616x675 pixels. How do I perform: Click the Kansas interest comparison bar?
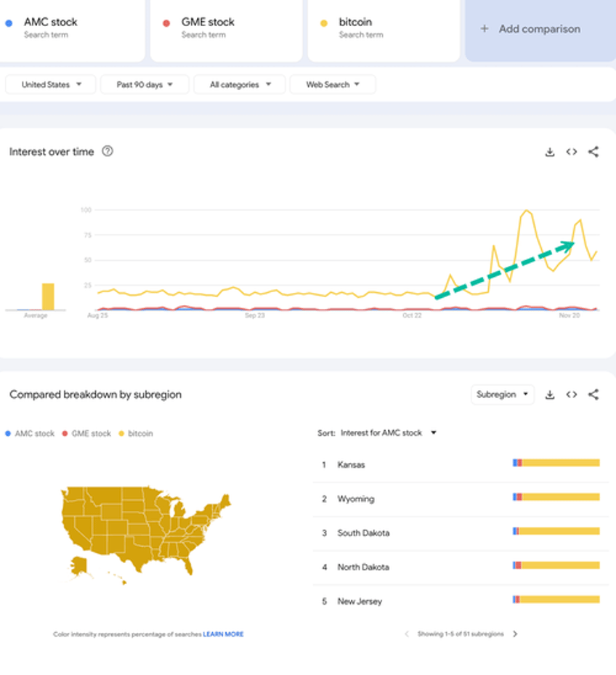pyautogui.click(x=556, y=463)
